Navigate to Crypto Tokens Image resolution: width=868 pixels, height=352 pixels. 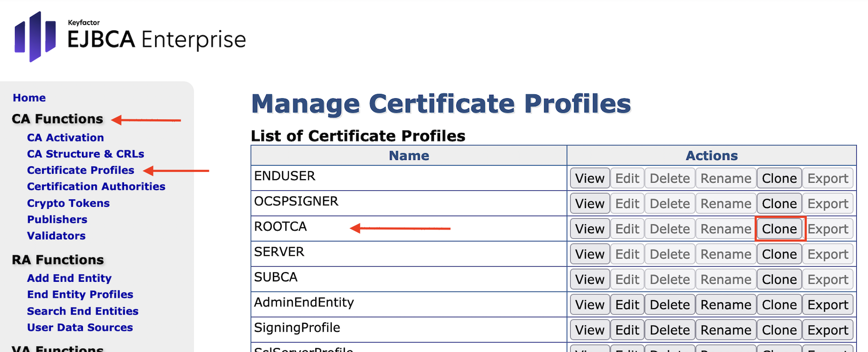click(68, 203)
